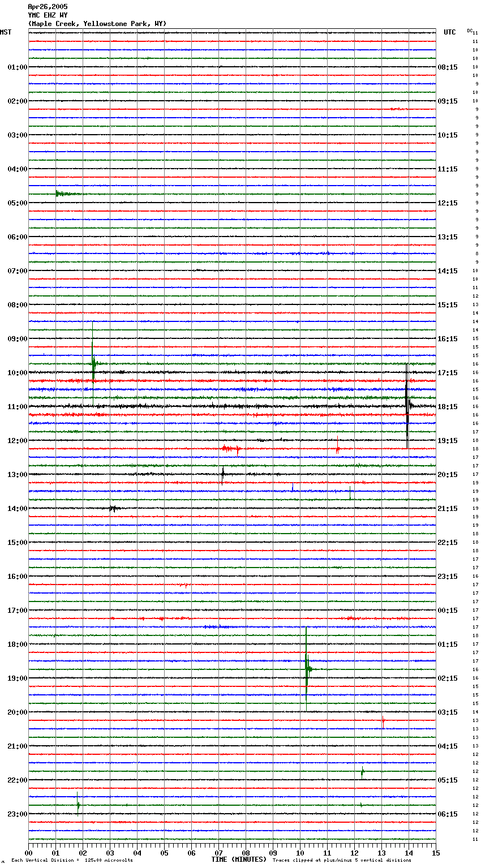481x868 pixels.
Task: Click the 19:15 UTC time label
Action: pos(448,441)
